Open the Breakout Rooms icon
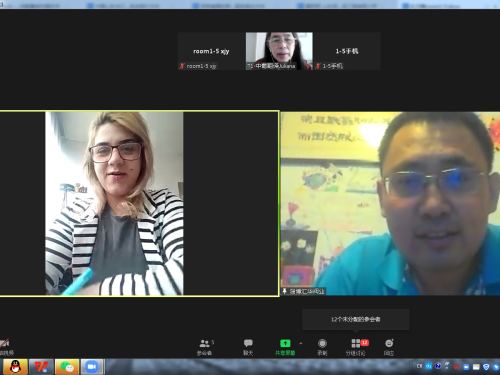Screen dimensions: 500x375 [356, 343]
